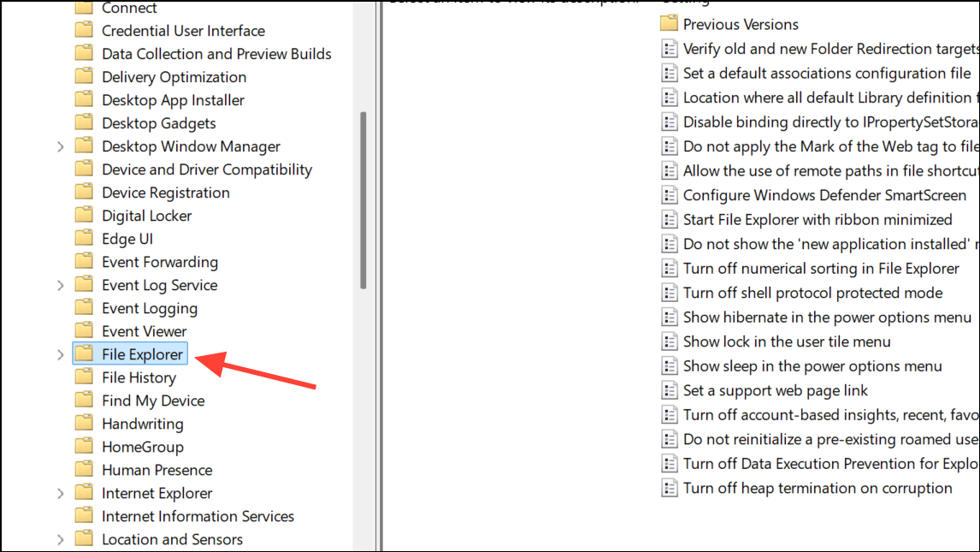980x552 pixels.
Task: Click the HomeGroup folder icon
Action: pyautogui.click(x=83, y=447)
